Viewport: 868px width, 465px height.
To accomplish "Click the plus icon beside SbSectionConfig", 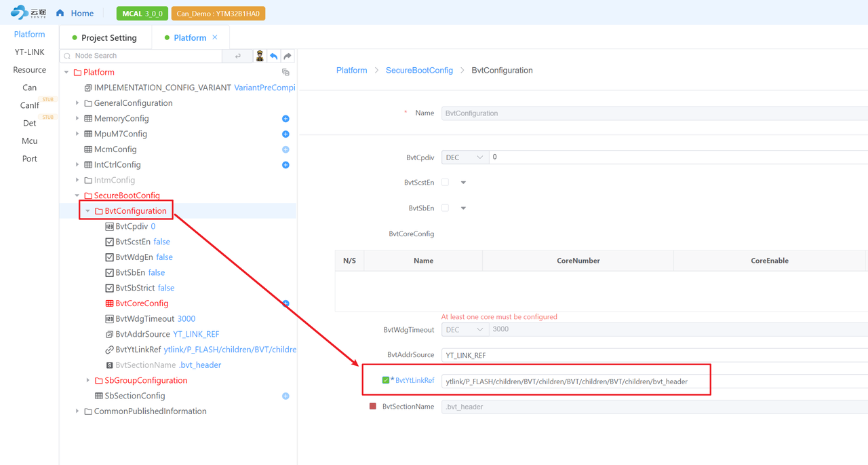I will (x=285, y=396).
